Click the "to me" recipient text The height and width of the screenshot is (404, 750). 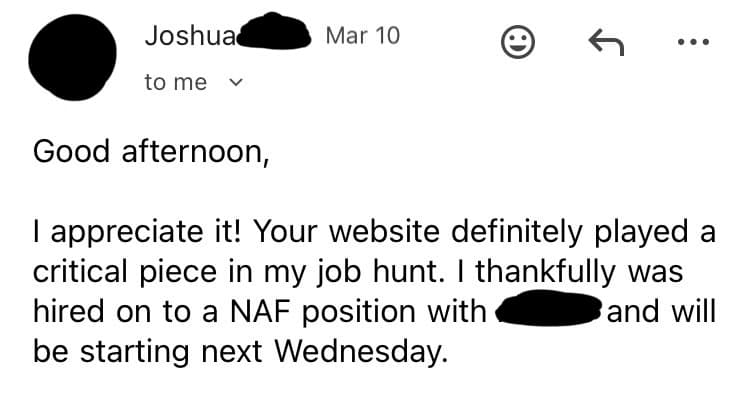(175, 83)
